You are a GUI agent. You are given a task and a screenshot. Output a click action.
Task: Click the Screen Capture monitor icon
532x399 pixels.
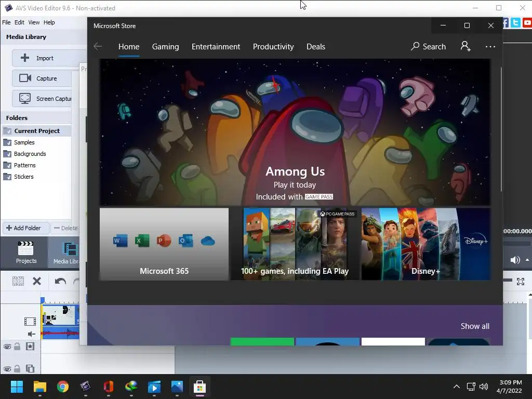25,98
